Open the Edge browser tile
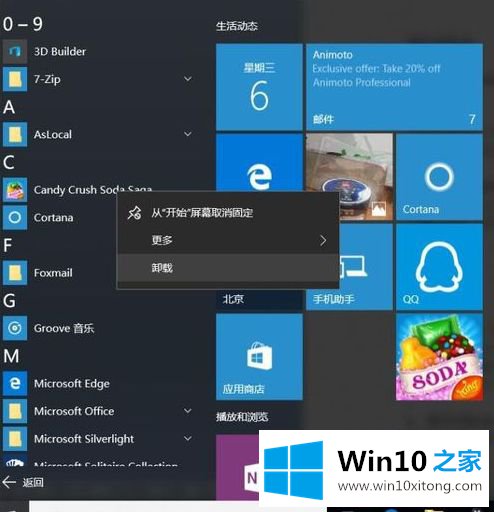Image resolution: width=494 pixels, height=512 pixels. pyautogui.click(x=259, y=162)
